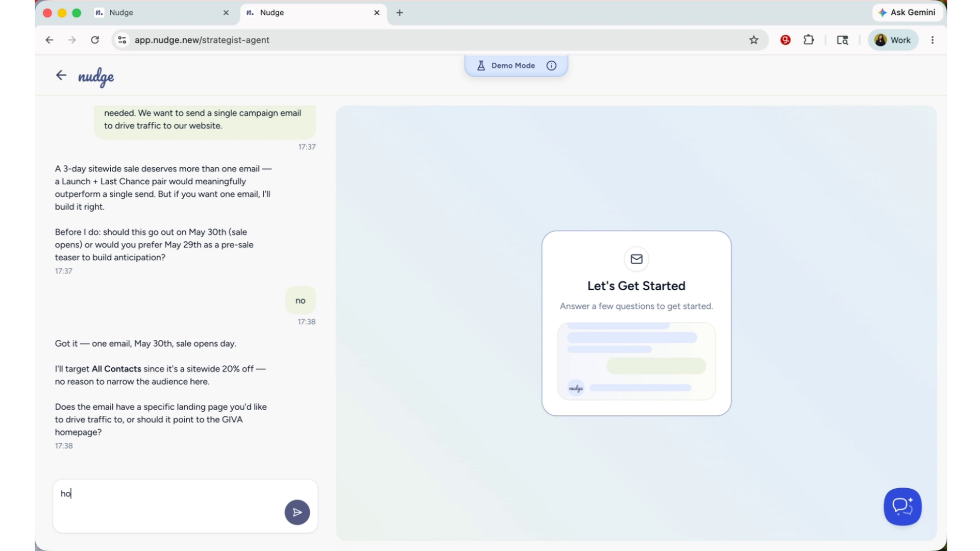This screenshot has height=551, width=980.
Task: Open a new browser tab
Action: [x=400, y=13]
